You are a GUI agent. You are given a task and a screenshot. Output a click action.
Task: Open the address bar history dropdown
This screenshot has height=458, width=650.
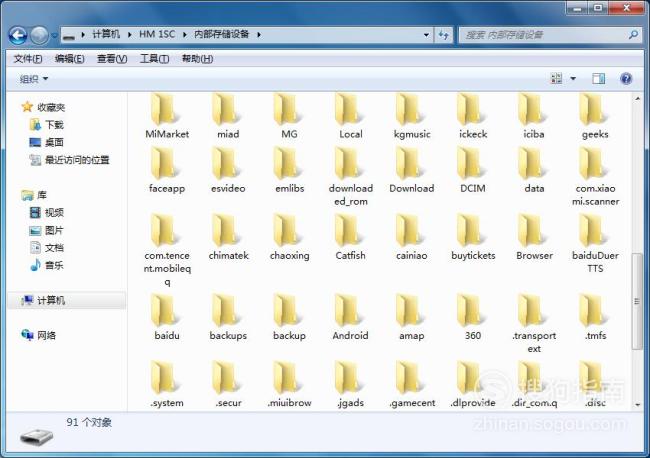426,35
